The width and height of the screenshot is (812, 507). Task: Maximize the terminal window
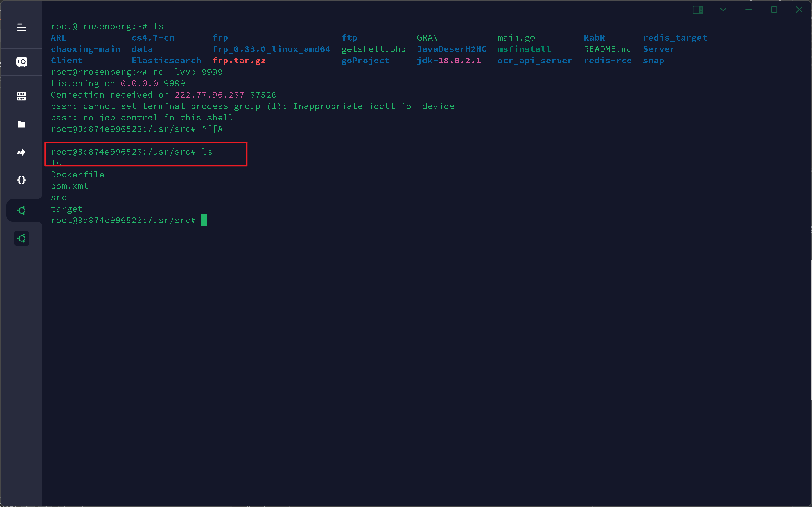[x=774, y=10]
